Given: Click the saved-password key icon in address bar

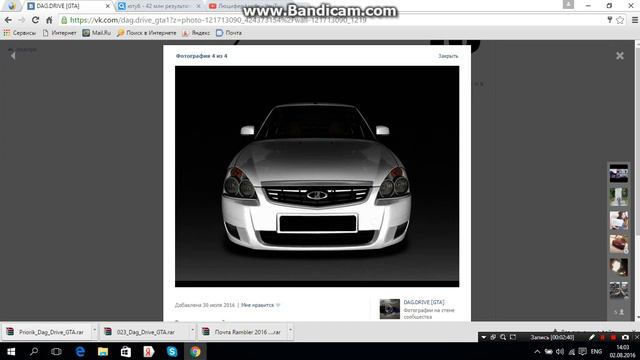Looking at the screenshot, I should click(x=609, y=20).
